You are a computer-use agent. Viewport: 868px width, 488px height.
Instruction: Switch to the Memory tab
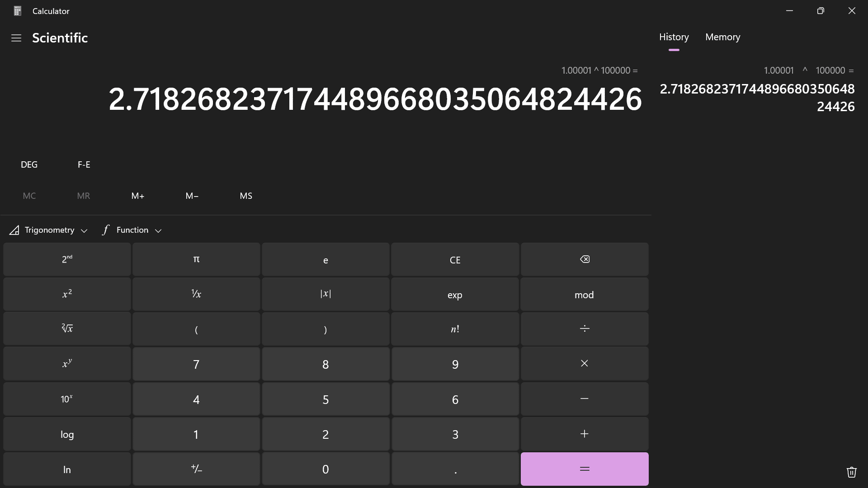(722, 37)
